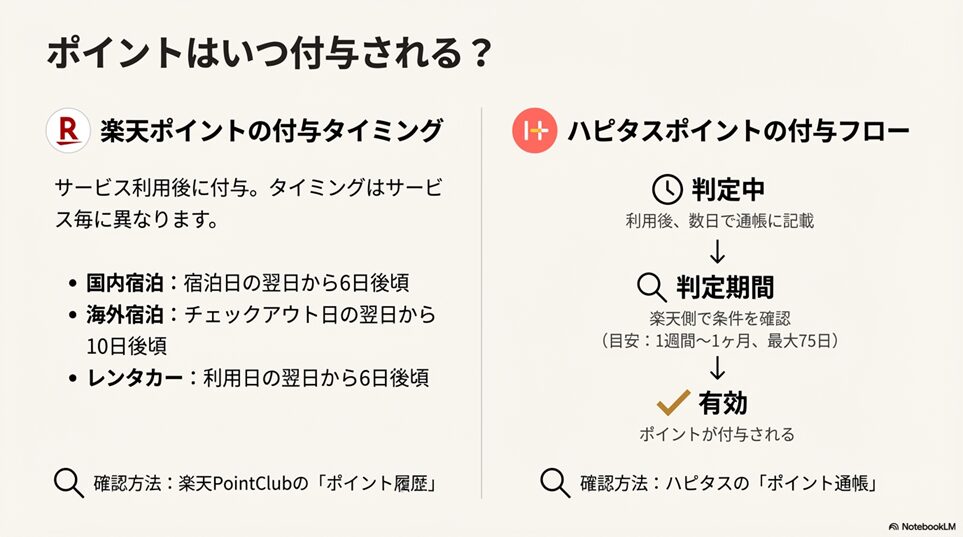Click the orange Hapitas logo icon
Screen dimensions: 963x537
534,131
